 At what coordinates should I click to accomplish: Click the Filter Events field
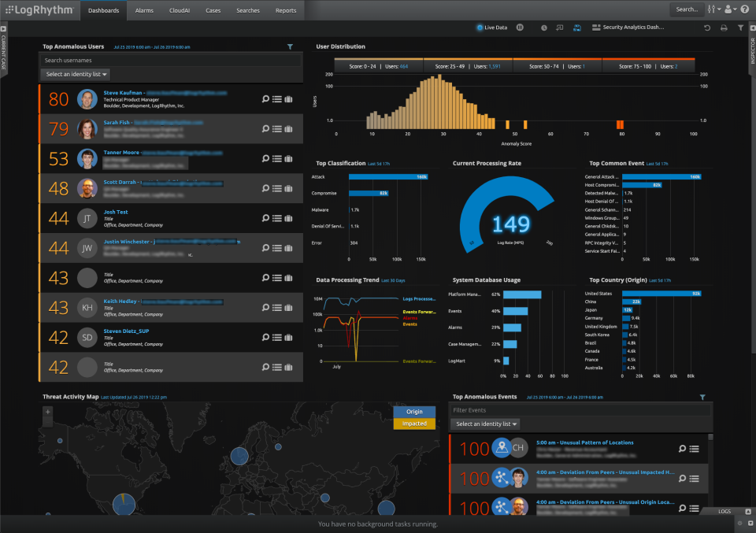coord(580,410)
